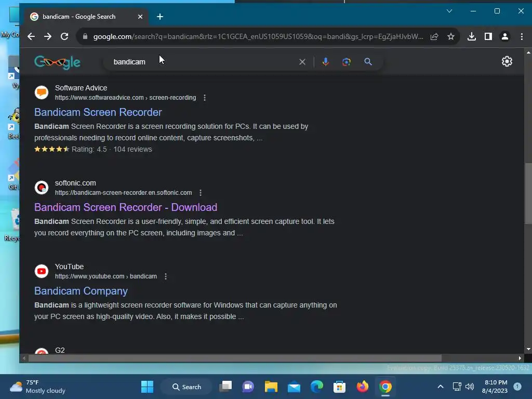
Task: Open the Bandicam Company YouTube result
Action: click(81, 291)
